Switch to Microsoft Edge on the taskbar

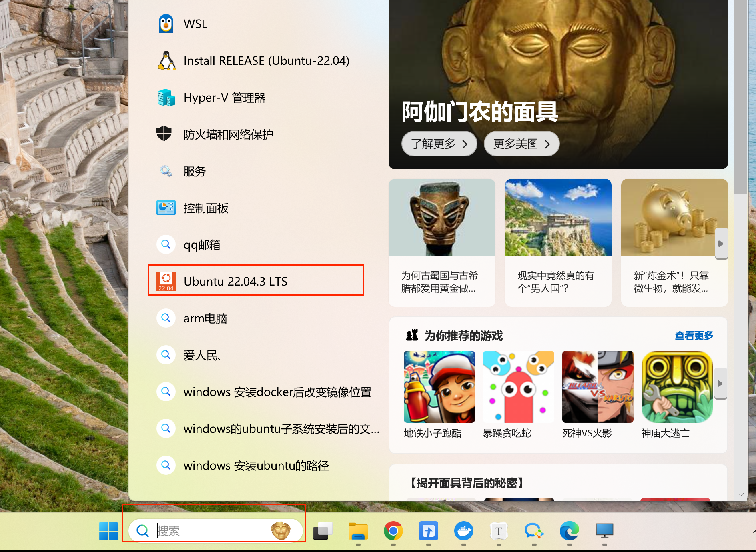pos(569,531)
